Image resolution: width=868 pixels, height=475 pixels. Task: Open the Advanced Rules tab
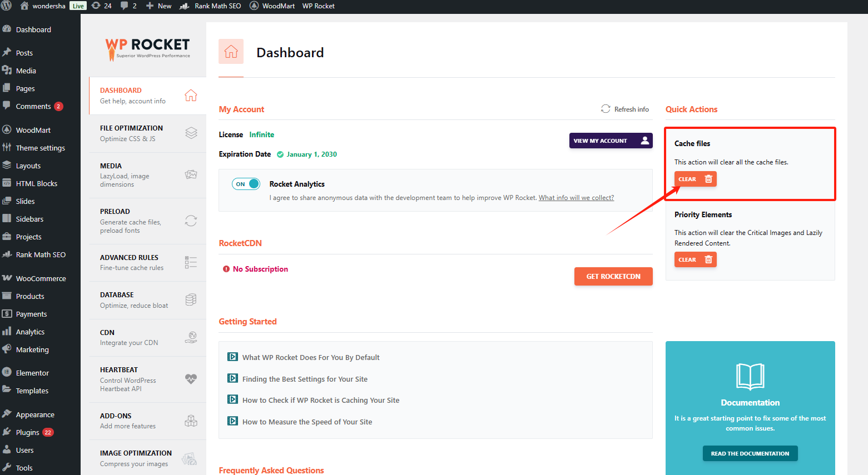(x=130, y=262)
